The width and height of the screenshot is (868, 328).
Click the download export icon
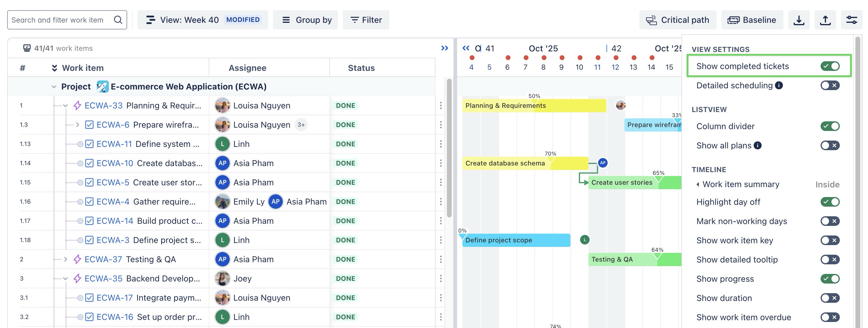[799, 20]
